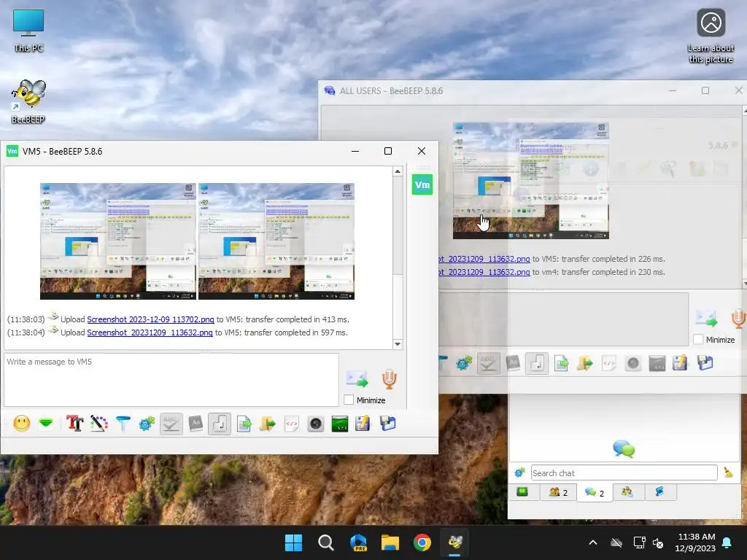Switch to the blue scroll icon tab
Screen dimensions: 747x560
click(x=659, y=492)
